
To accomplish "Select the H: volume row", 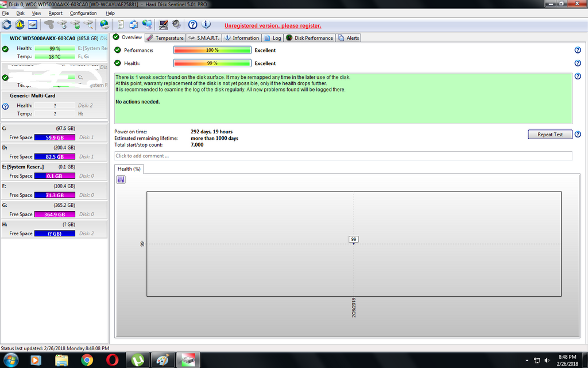I will pyautogui.click(x=54, y=229).
